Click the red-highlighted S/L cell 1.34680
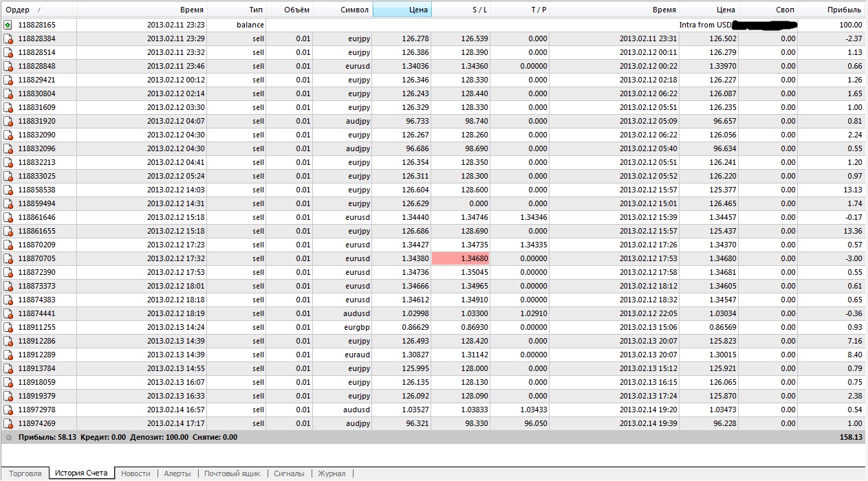Viewport: 868px width, 481px height. (461, 258)
